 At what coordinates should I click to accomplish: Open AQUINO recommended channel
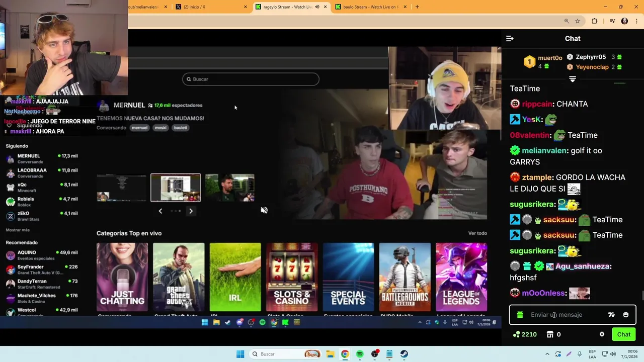[x=42, y=255]
